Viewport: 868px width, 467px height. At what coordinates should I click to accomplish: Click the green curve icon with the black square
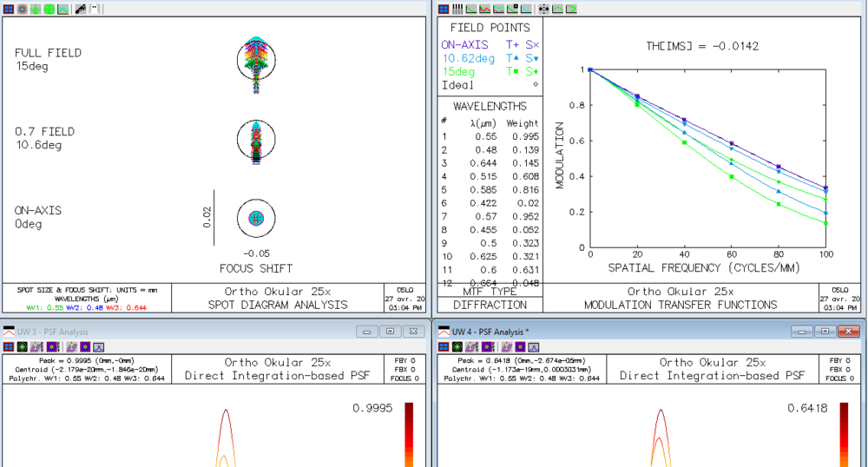[513, 10]
